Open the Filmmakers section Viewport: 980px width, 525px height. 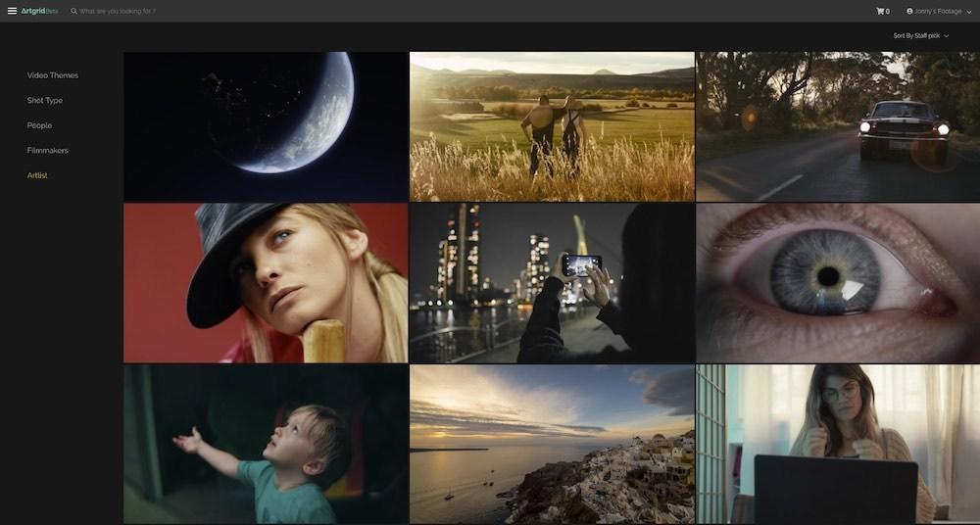coord(47,151)
